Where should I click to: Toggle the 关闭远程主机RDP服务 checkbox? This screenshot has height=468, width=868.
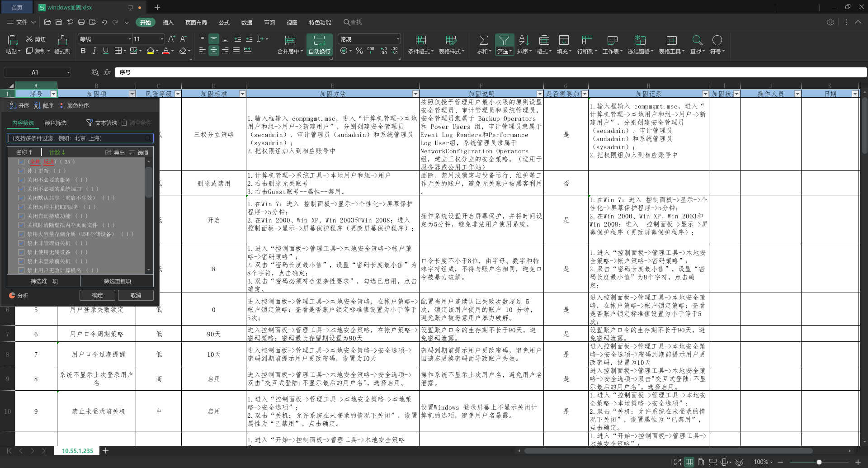pyautogui.click(x=21, y=207)
